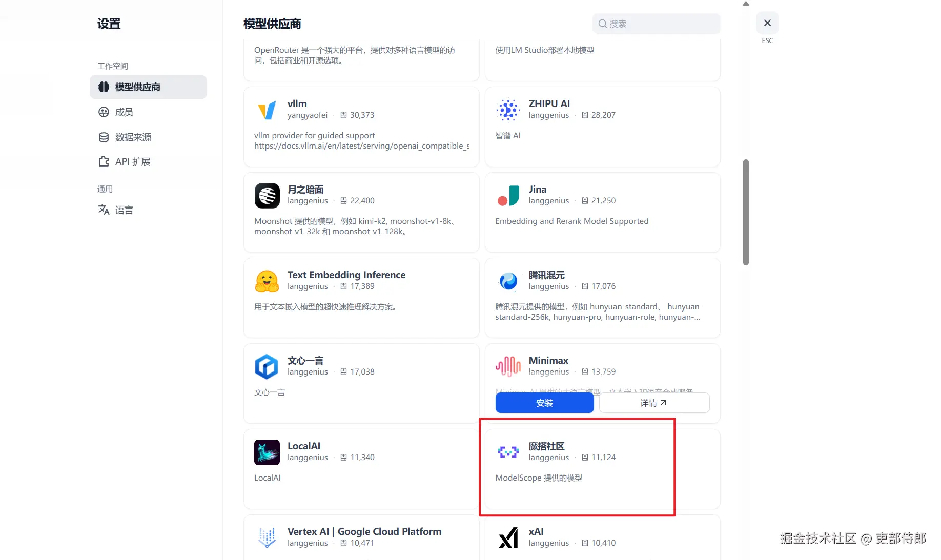Image resolution: width=941 pixels, height=560 pixels.
Task: Click the vertical scrollbar thumb
Action: pos(746,212)
